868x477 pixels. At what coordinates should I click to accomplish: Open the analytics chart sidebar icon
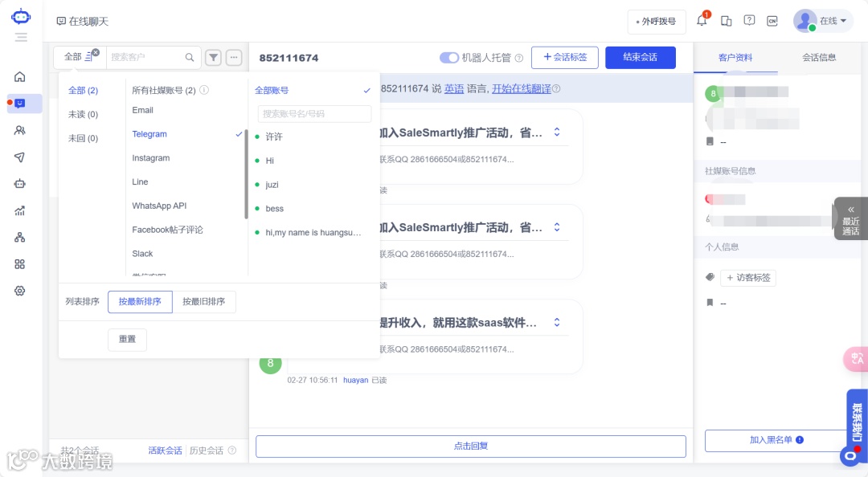(20, 211)
